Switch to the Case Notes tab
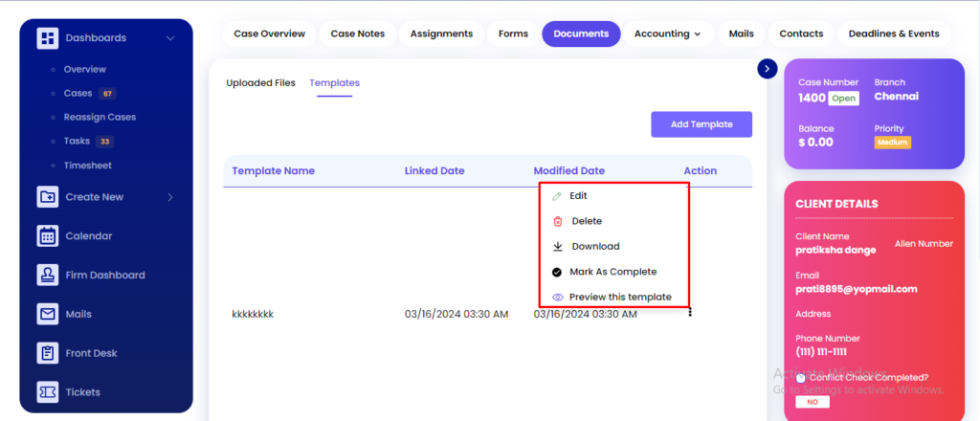The image size is (980, 421). click(x=358, y=33)
